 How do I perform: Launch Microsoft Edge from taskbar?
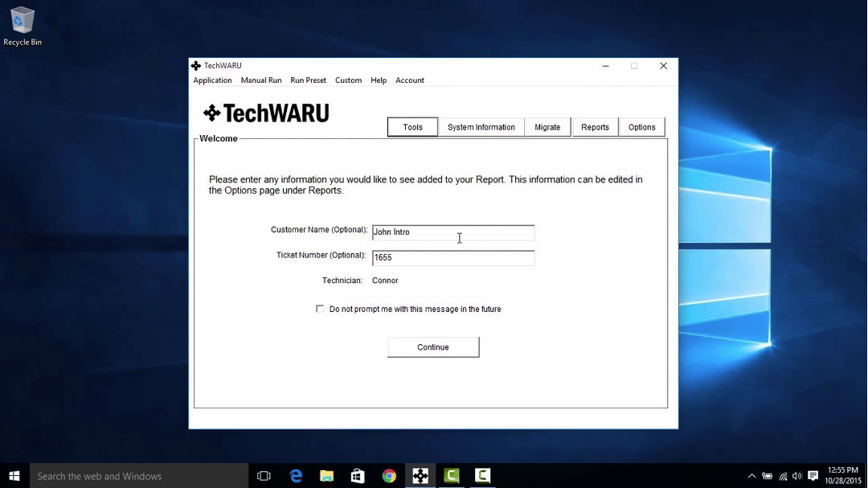(x=296, y=476)
